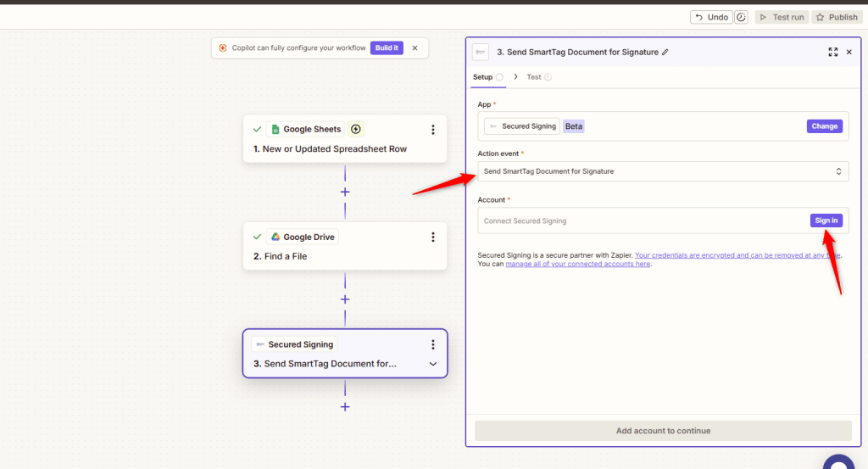868x469 pixels.
Task: Dismiss the Copilot banner
Action: (x=415, y=48)
